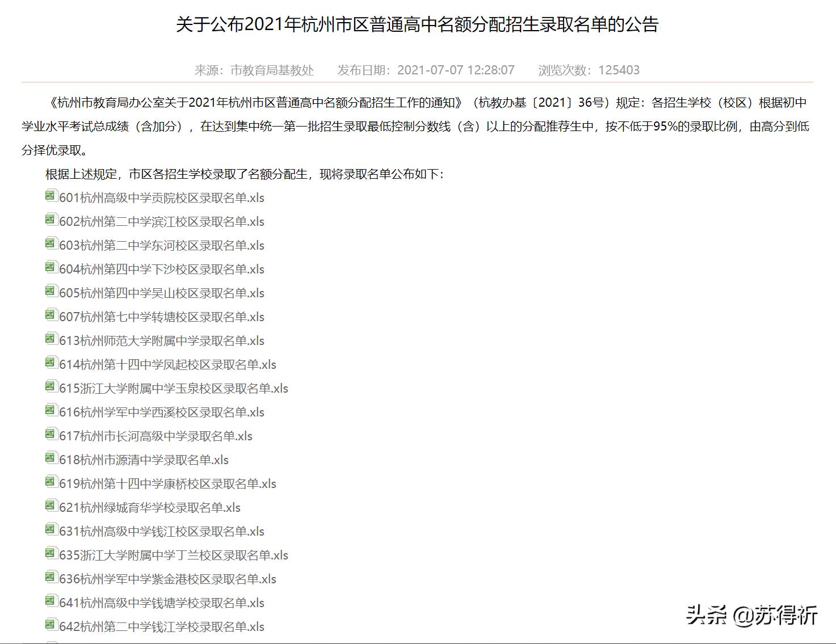Download 617杭州市长河高级中学录取名单.xls
836x644 pixels.
tap(156, 436)
